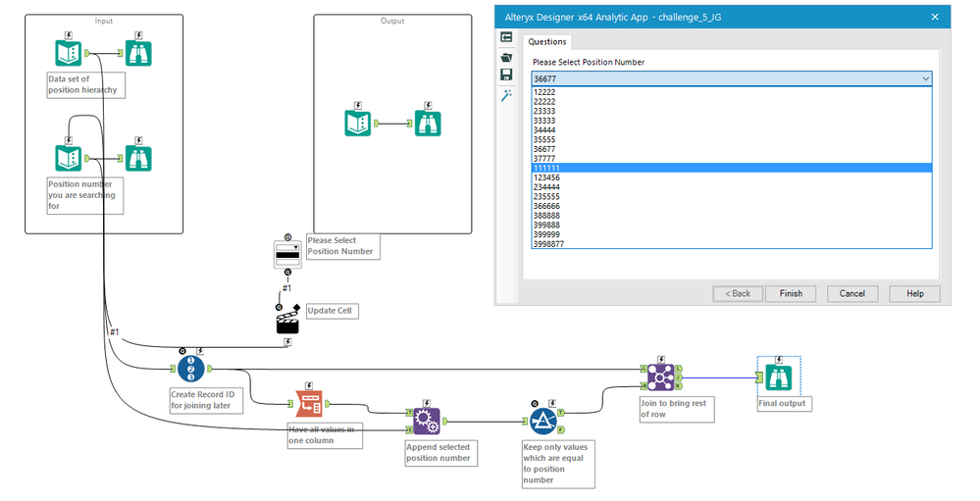Choose 12222 from the position list
This screenshot has width=980, height=501.
732,92
